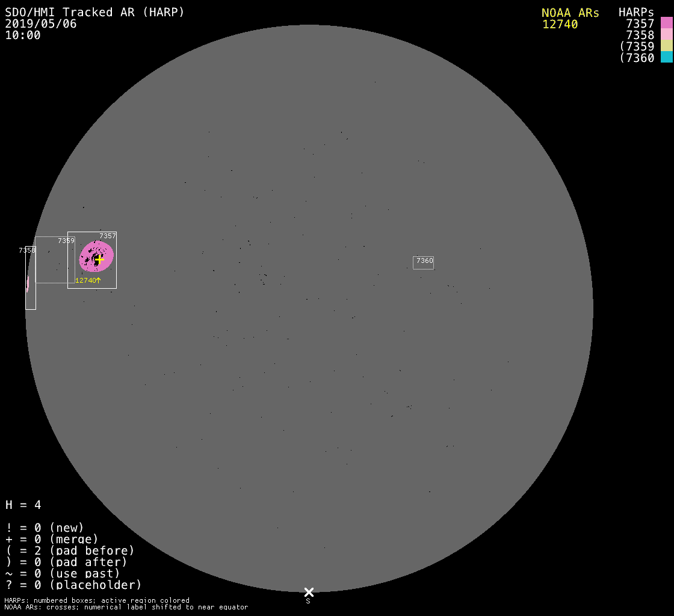674x616 pixels.
Task: Click 12740 in the NOAA ARs legend
Action: point(560,25)
